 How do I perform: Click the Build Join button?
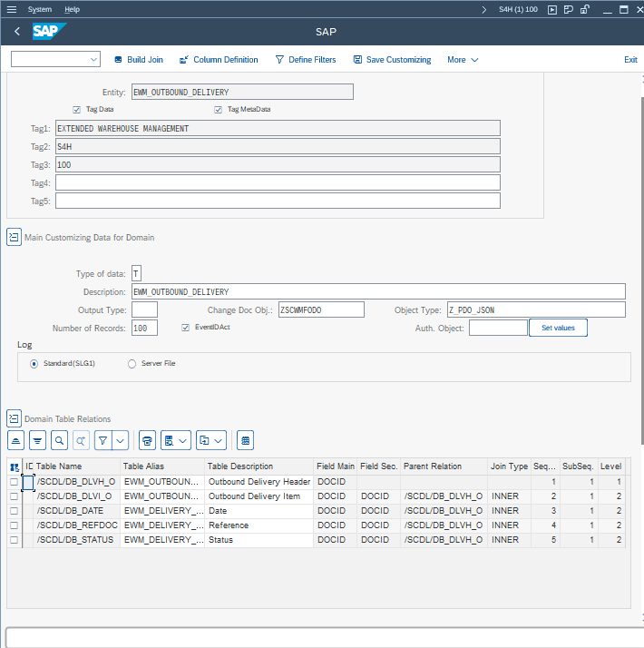pyautogui.click(x=139, y=60)
